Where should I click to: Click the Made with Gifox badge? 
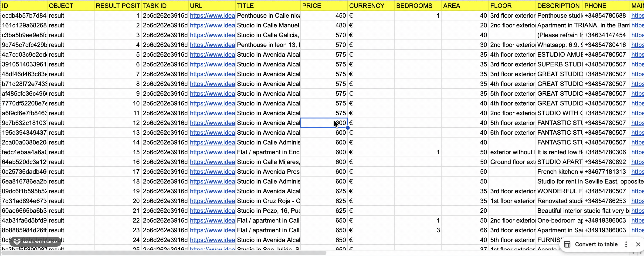[x=35, y=241]
